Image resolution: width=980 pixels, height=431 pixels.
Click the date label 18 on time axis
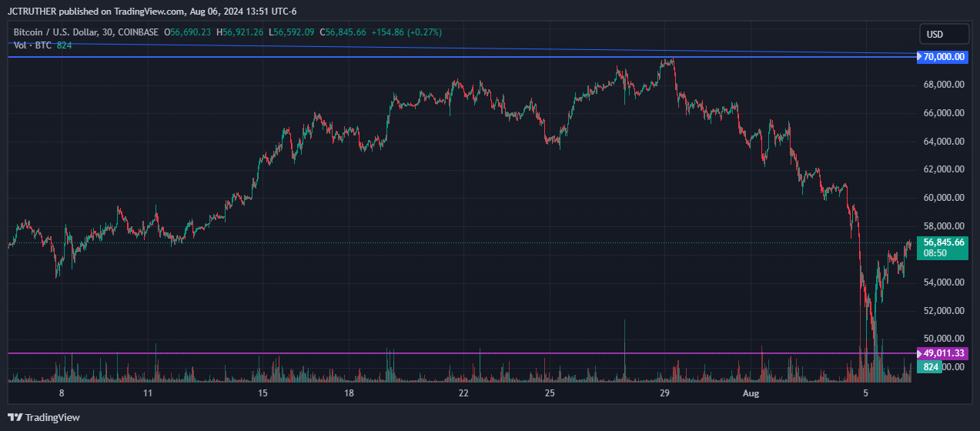coord(349,393)
